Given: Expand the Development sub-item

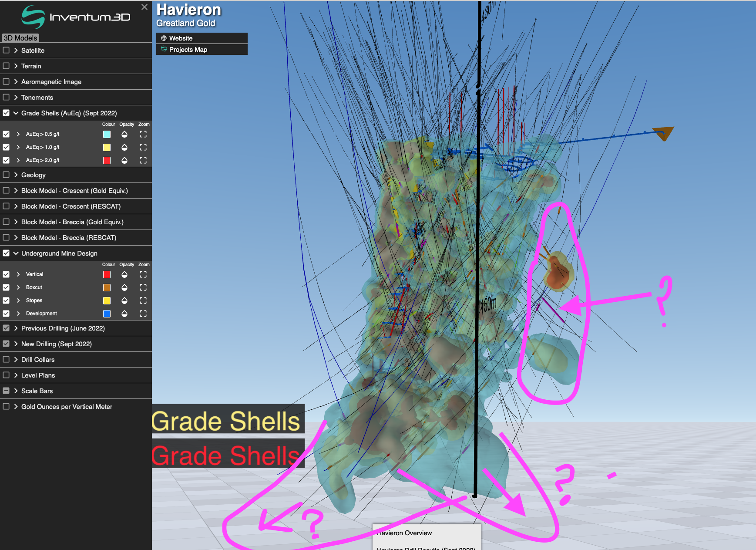Looking at the screenshot, I should click(18, 314).
